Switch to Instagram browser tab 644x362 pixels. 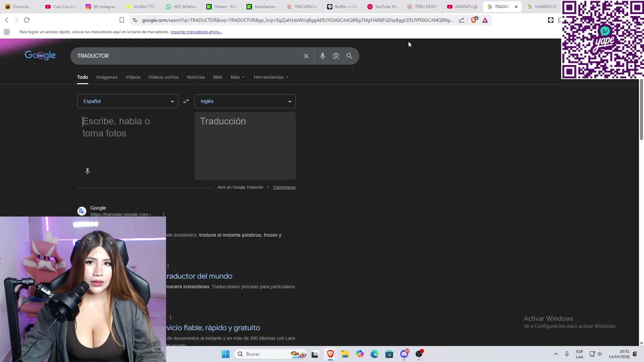(x=101, y=7)
